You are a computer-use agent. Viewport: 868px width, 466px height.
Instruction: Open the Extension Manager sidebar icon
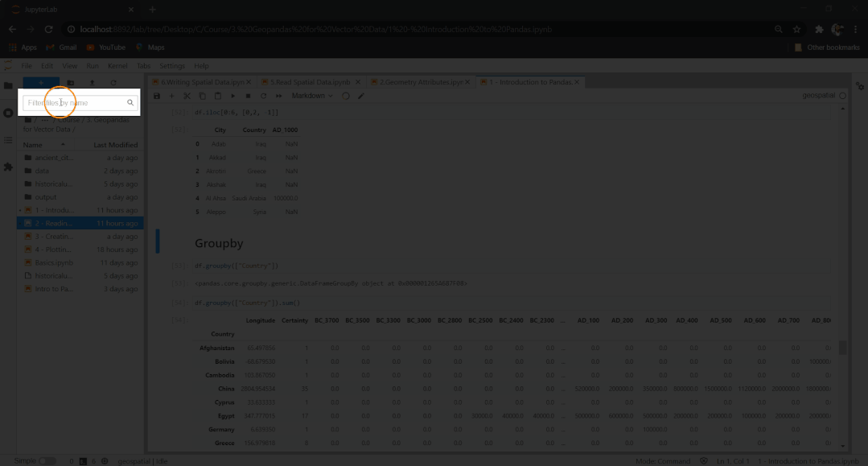tap(8, 167)
